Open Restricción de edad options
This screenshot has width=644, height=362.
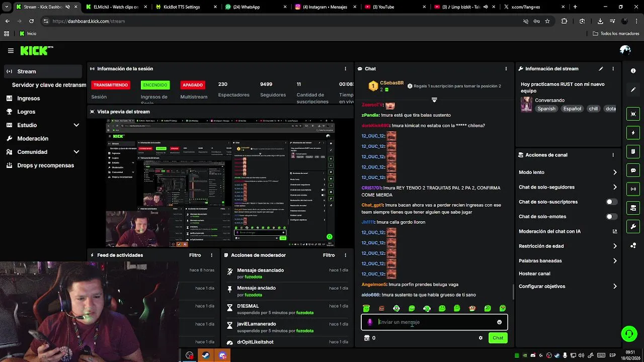(568, 246)
